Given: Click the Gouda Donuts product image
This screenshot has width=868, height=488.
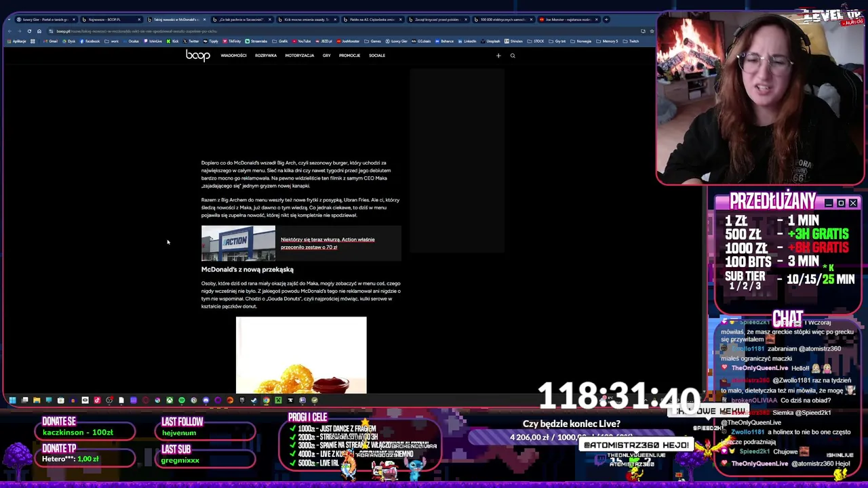Looking at the screenshot, I should [301, 355].
